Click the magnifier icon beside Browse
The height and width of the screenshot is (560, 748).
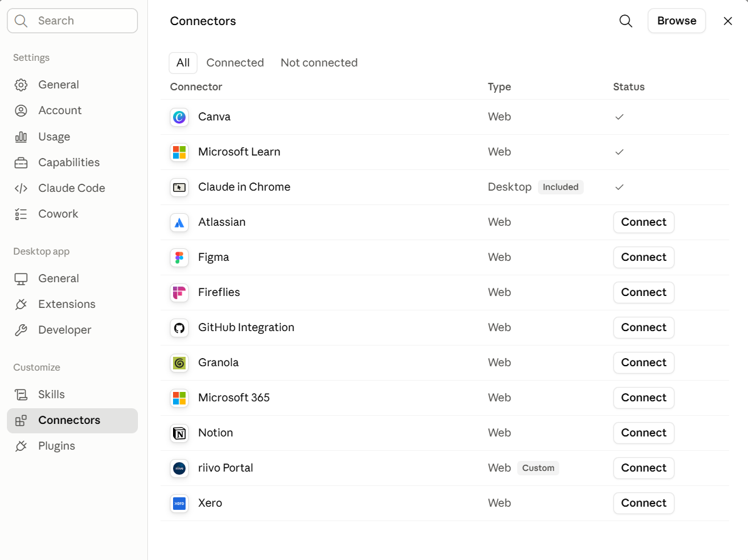[x=626, y=21]
